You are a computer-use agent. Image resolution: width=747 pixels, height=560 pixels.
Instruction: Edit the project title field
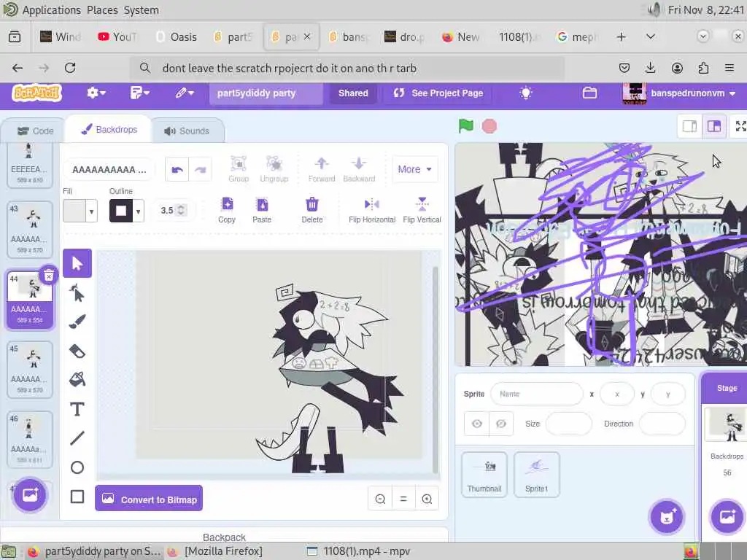point(266,93)
